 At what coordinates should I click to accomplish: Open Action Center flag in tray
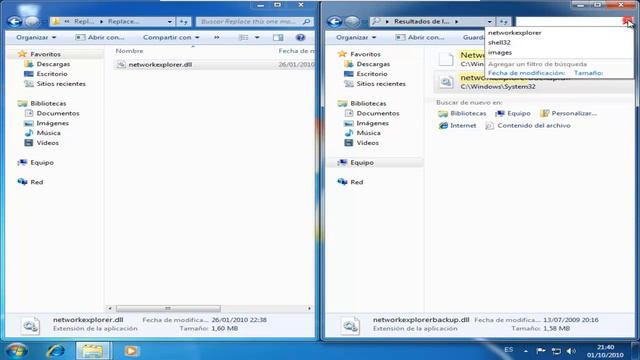(541, 351)
